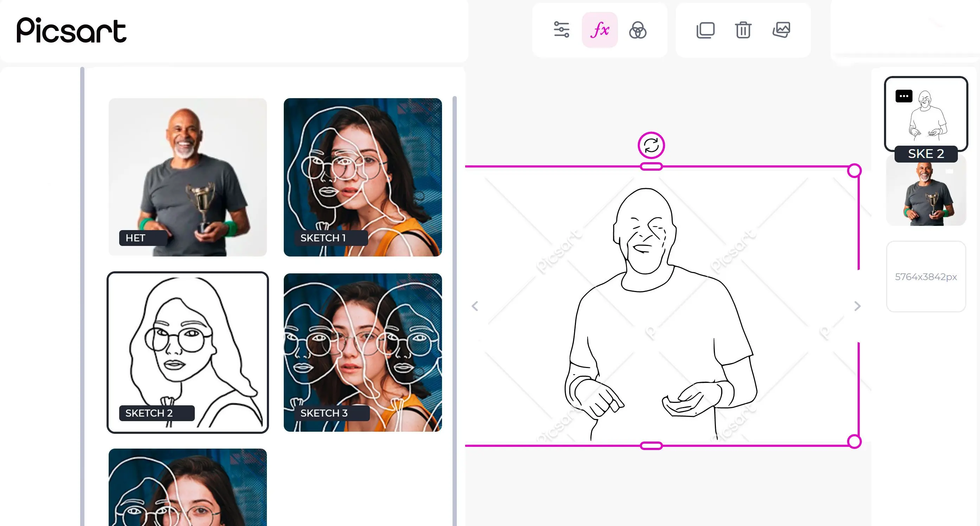Navigate to previous image with left arrow

[476, 306]
